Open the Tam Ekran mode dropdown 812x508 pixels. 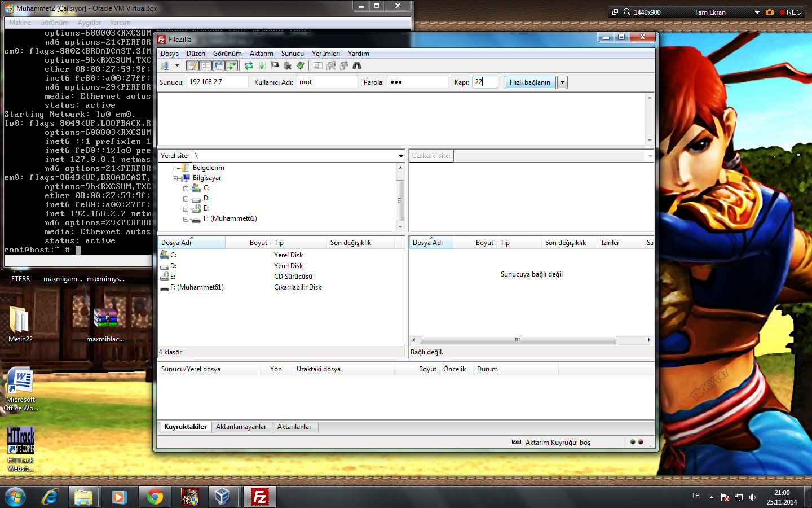pyautogui.click(x=757, y=12)
